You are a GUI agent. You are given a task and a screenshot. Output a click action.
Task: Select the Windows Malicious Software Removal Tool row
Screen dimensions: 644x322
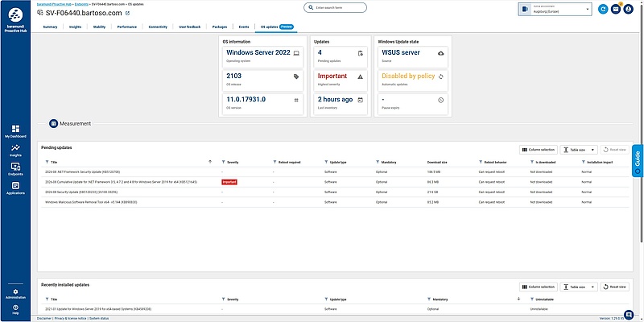coord(335,202)
